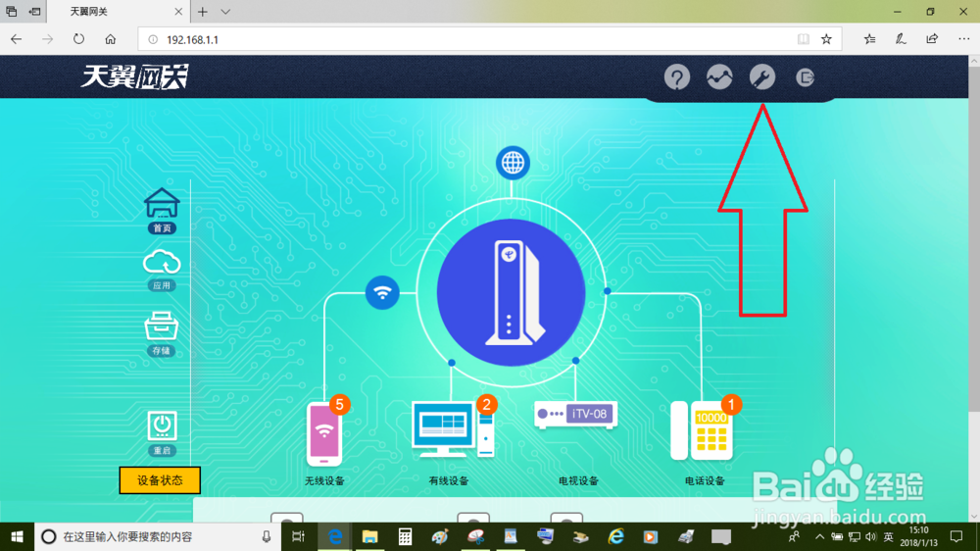
Task: Click the 电话设备 label
Action: pyautogui.click(x=705, y=481)
